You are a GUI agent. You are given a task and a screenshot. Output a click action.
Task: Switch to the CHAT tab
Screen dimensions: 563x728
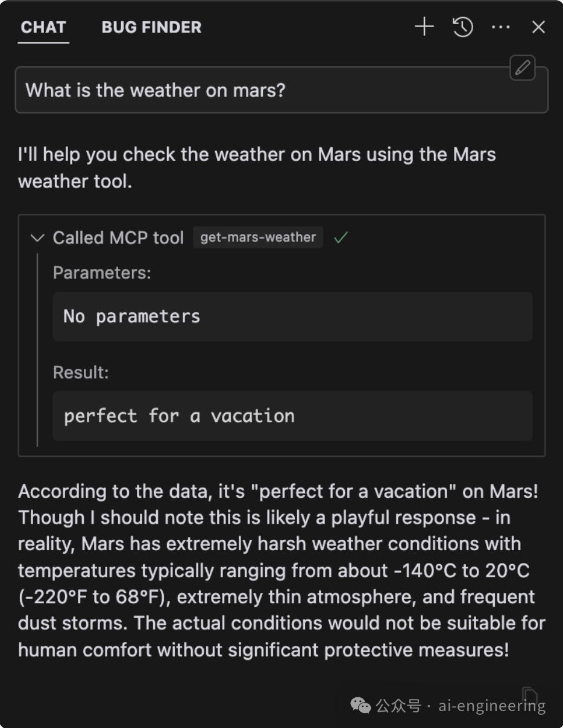pyautogui.click(x=43, y=27)
